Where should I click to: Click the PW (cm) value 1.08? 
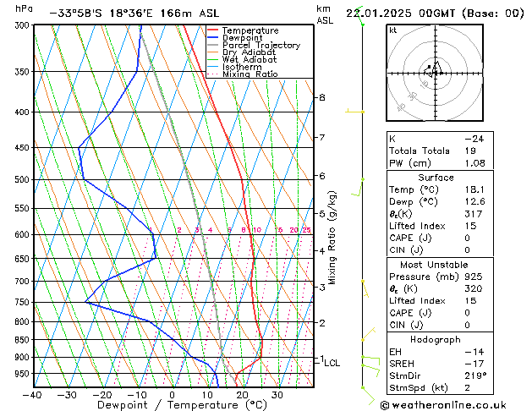[475, 163]
